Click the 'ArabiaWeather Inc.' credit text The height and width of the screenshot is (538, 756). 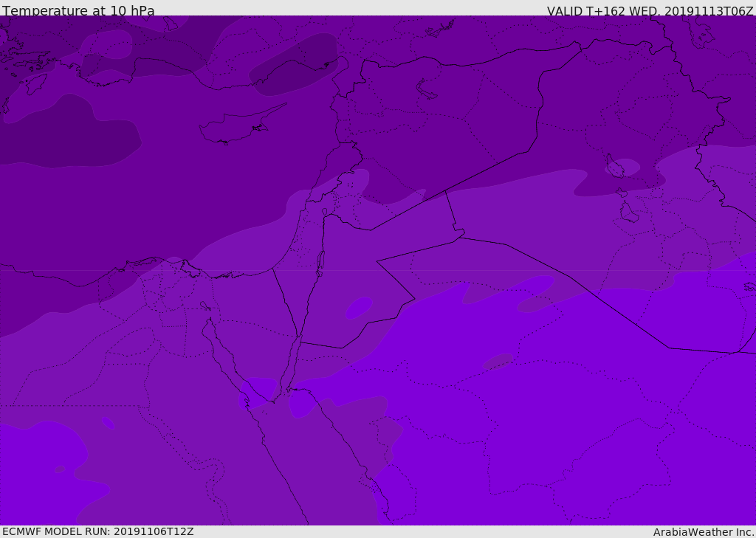(x=704, y=532)
